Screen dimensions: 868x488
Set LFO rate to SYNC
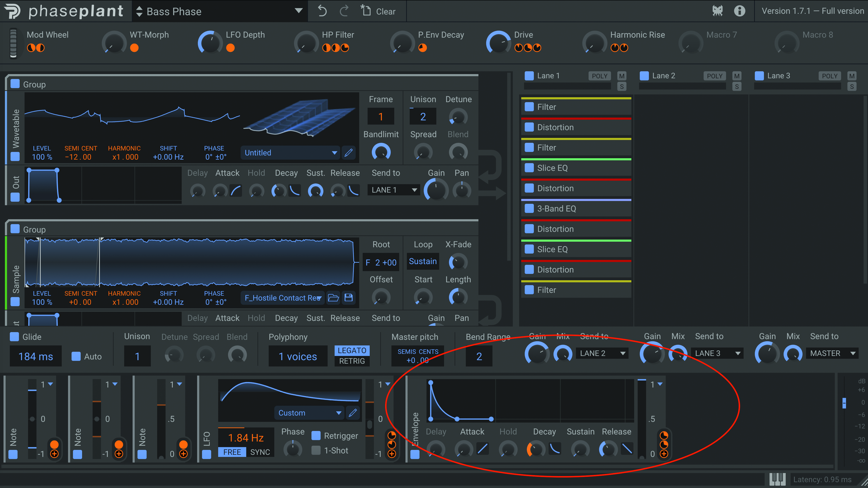click(x=260, y=452)
